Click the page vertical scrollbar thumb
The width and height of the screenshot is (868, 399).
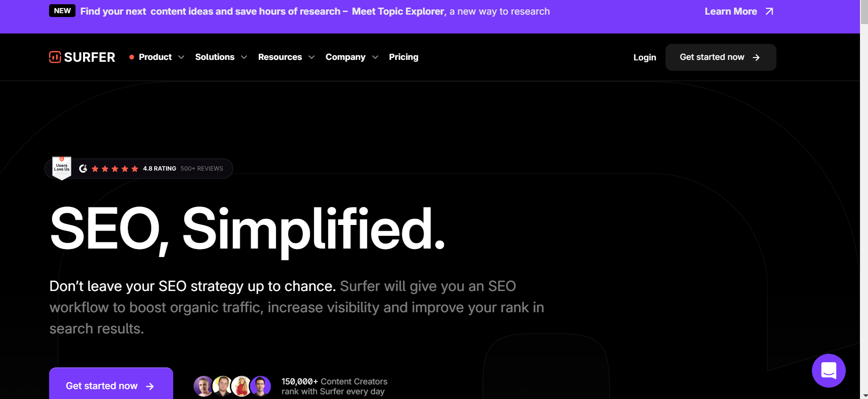864,12
